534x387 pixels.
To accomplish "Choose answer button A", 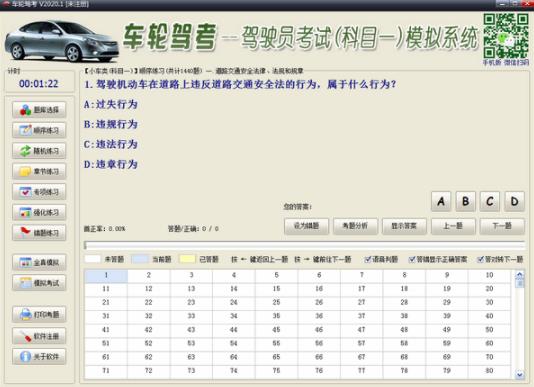I will click(x=441, y=201).
